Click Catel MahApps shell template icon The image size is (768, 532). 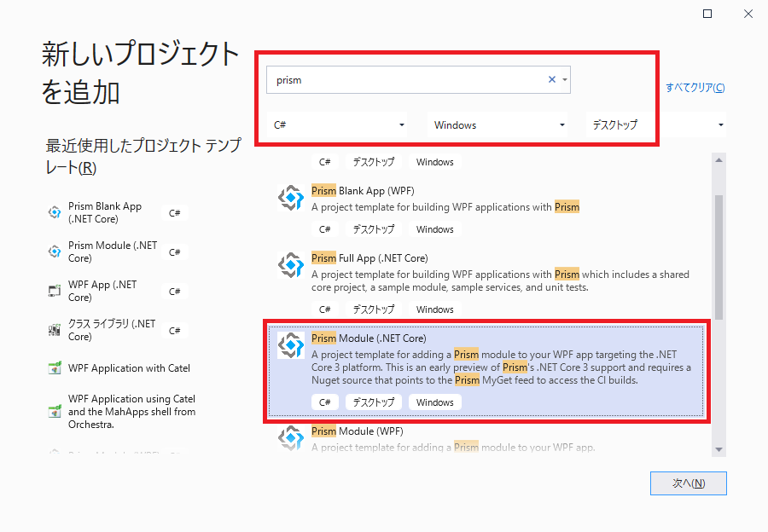[55, 411]
